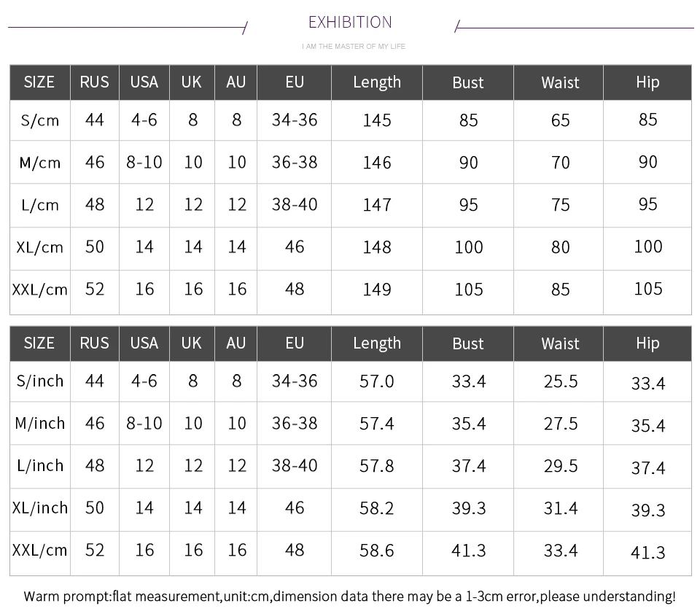Select the AU header in the inch table
This screenshot has width=700, height=614.
click(x=236, y=343)
